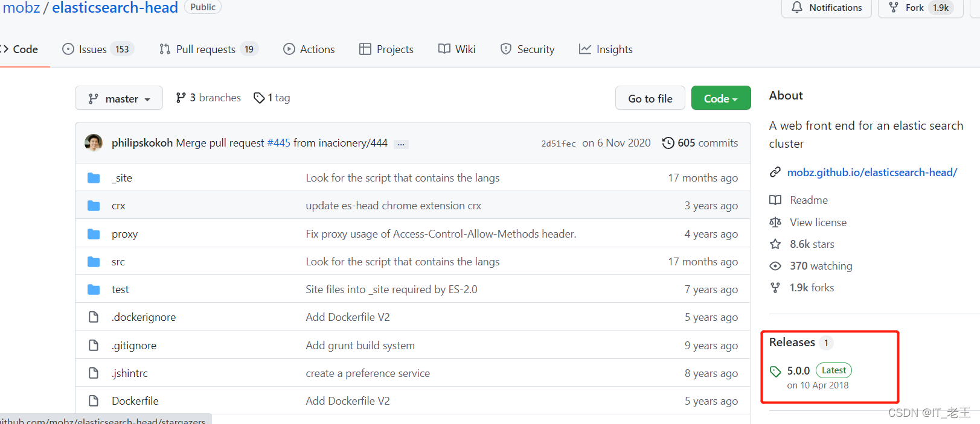Click the eye icon beside 370 watching

pyautogui.click(x=775, y=266)
